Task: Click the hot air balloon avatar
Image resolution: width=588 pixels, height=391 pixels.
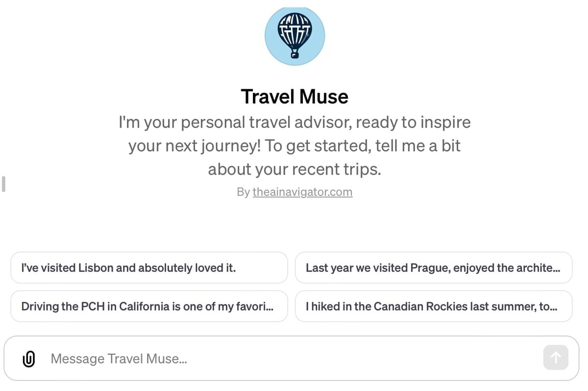Action: [x=294, y=36]
